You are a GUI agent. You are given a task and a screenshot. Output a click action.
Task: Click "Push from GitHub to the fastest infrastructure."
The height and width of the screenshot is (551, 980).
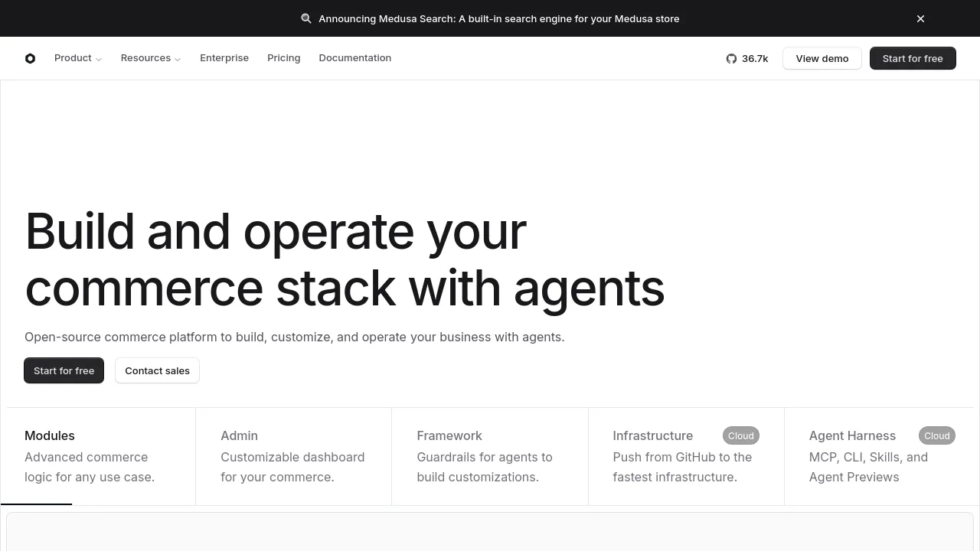tap(682, 467)
